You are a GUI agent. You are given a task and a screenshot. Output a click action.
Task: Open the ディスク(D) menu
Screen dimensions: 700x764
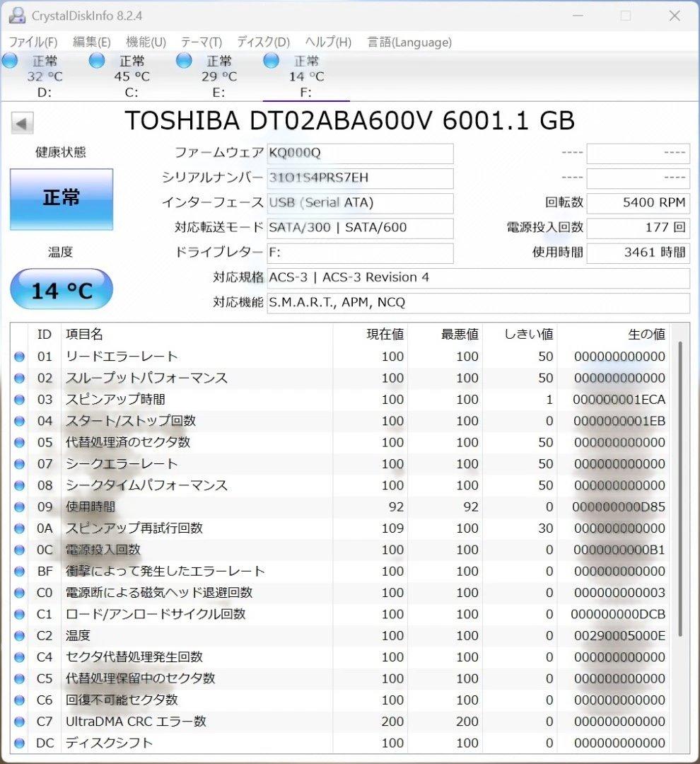tap(262, 42)
